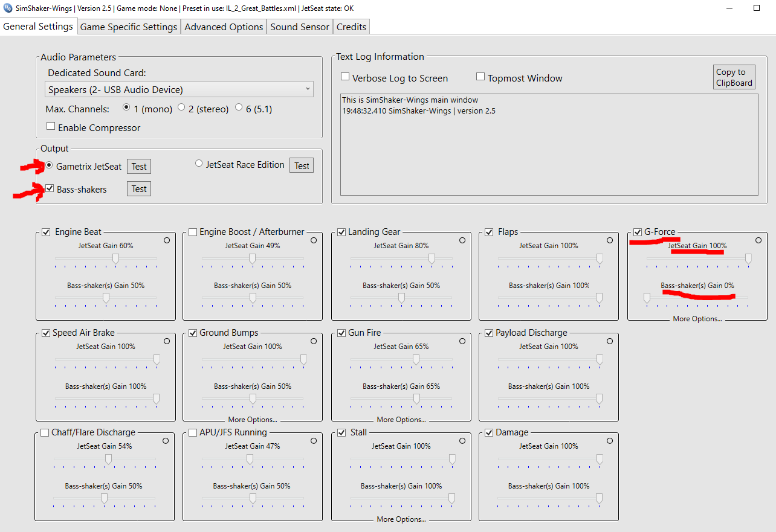The width and height of the screenshot is (776, 532).
Task: Click Landing Gear Bass-shaker(s) Gain slider handle
Action: [401, 298]
